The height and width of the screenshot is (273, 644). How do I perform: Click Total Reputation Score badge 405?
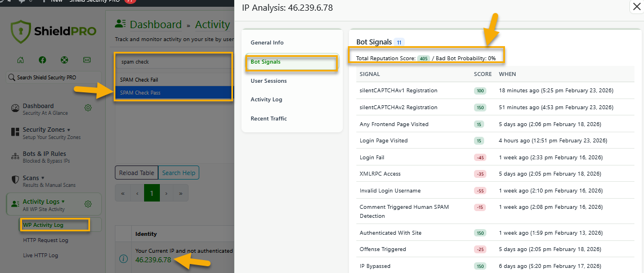(424, 59)
